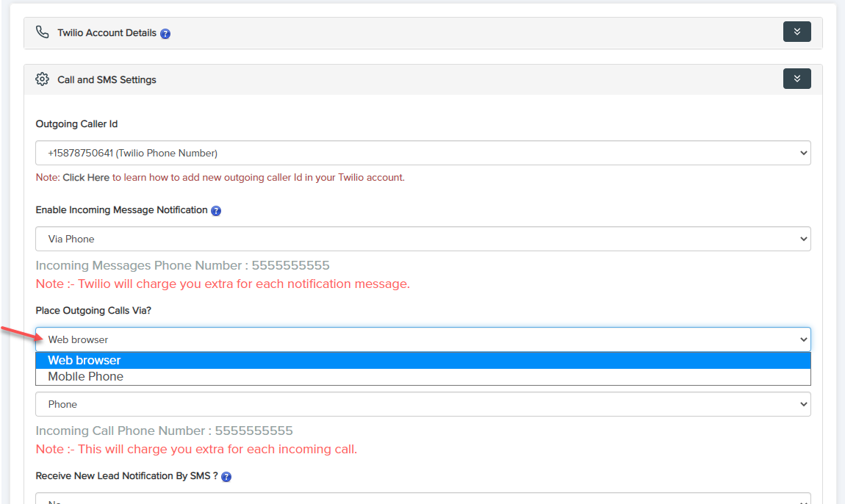Open the Via Phone notification dropdown
Viewport: 845px width, 504px height.
tap(422, 239)
